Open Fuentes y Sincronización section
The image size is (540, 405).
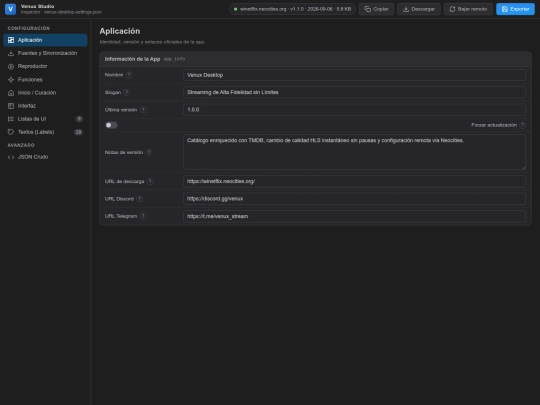coord(45,53)
